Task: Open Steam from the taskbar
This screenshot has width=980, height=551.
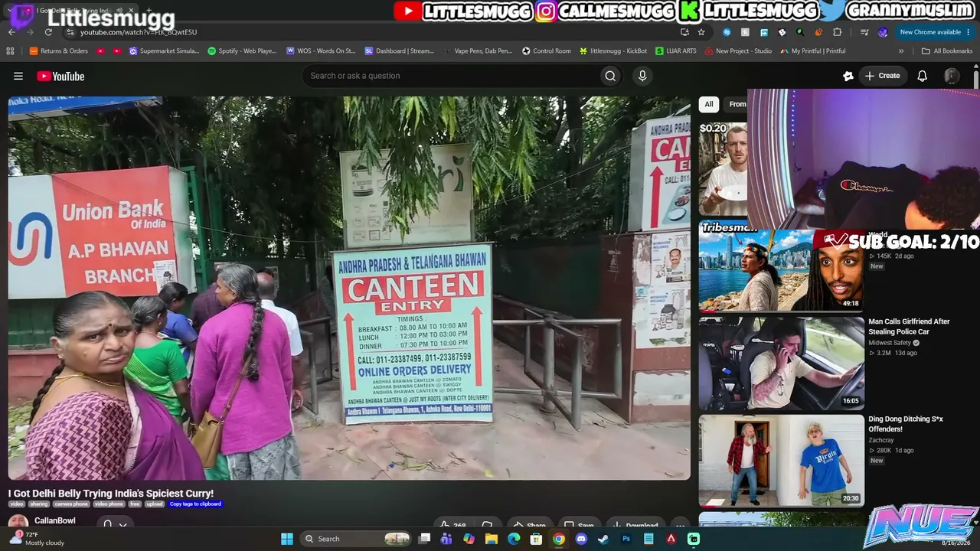Action: tap(603, 539)
